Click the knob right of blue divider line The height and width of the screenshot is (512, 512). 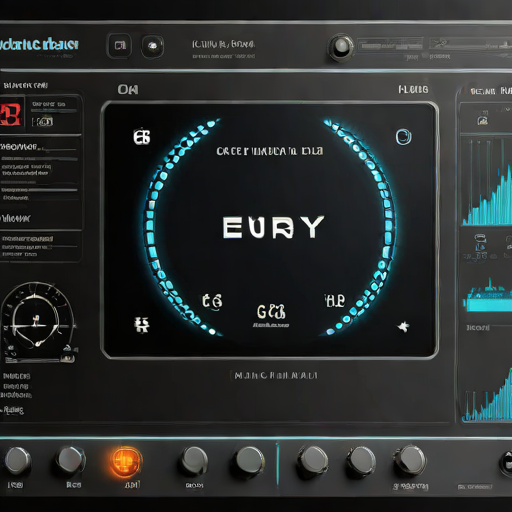tap(312, 462)
